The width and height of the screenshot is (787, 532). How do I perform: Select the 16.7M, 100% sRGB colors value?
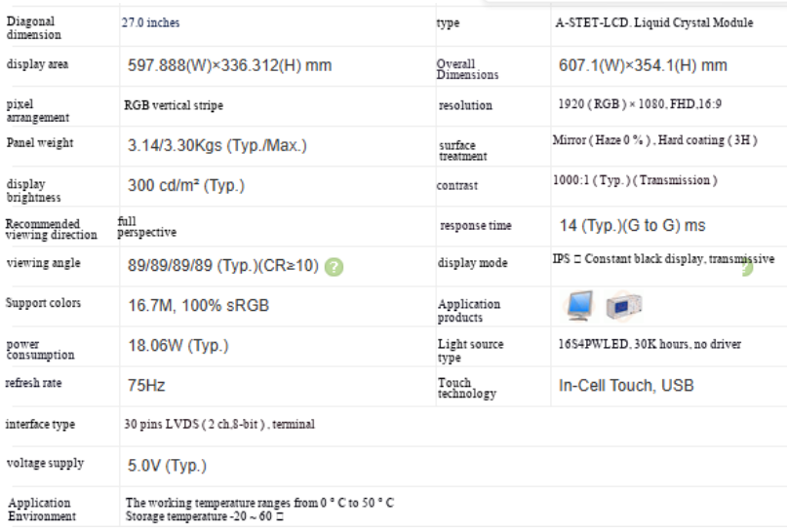click(x=198, y=305)
